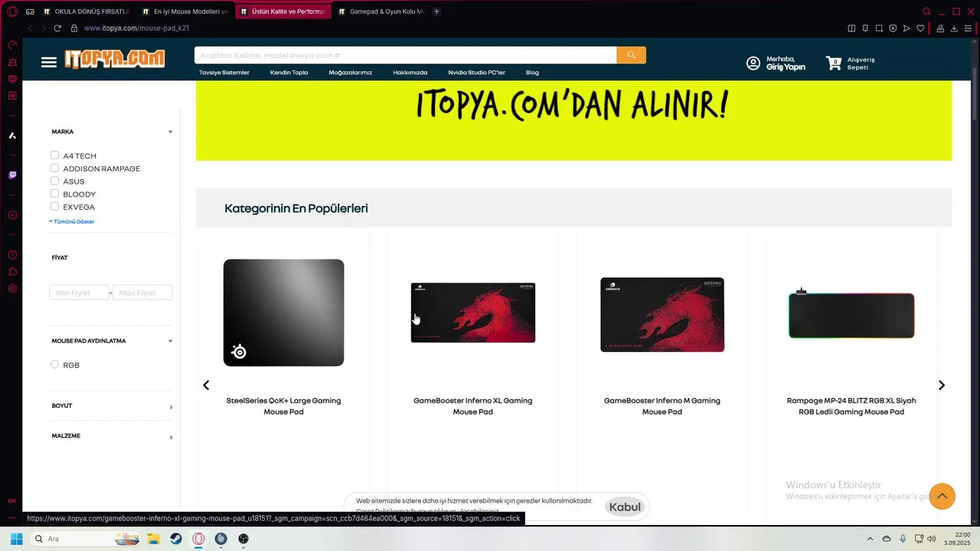Image resolution: width=980 pixels, height=551 pixels.
Task: Open the downloads icon
Action: [954, 28]
